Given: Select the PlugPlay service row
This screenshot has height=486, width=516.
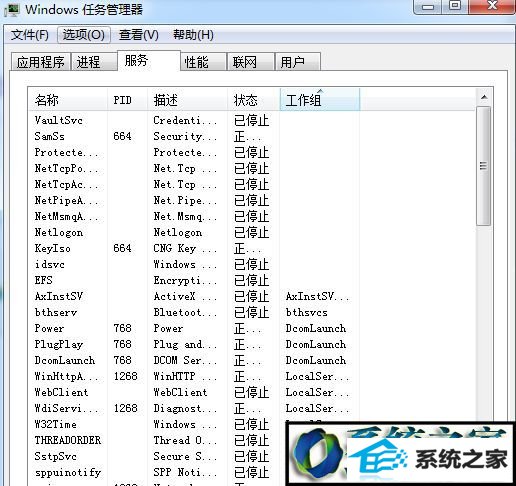Looking at the screenshot, I should pyautogui.click(x=252, y=344).
